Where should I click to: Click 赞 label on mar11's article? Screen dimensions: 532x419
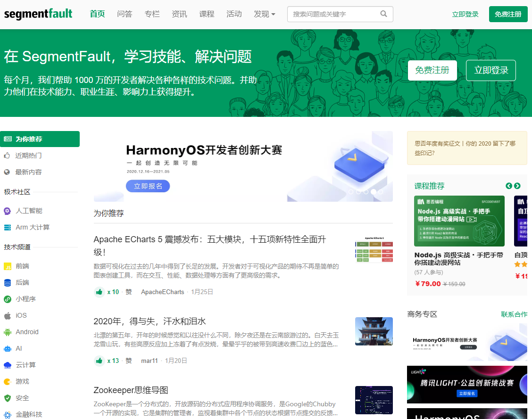point(129,361)
